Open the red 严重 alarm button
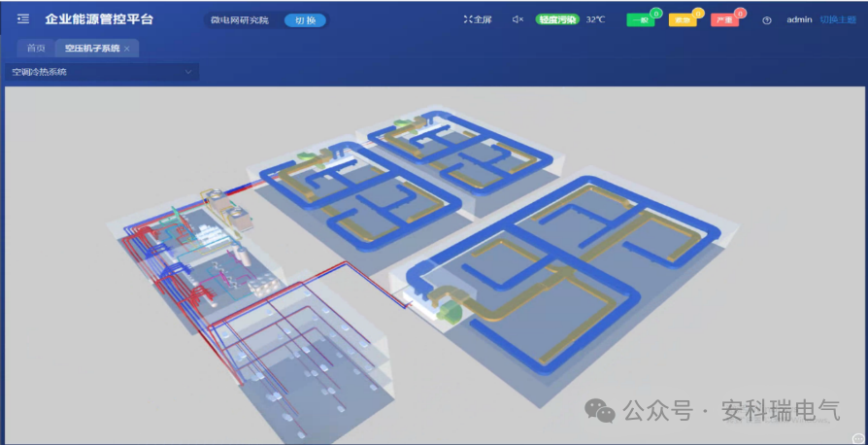The image size is (868, 445). pyautogui.click(x=724, y=20)
